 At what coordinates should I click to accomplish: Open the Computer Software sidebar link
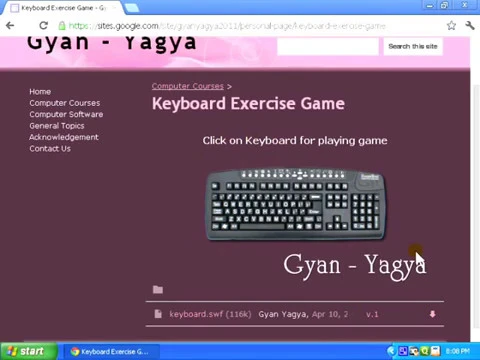[66, 114]
